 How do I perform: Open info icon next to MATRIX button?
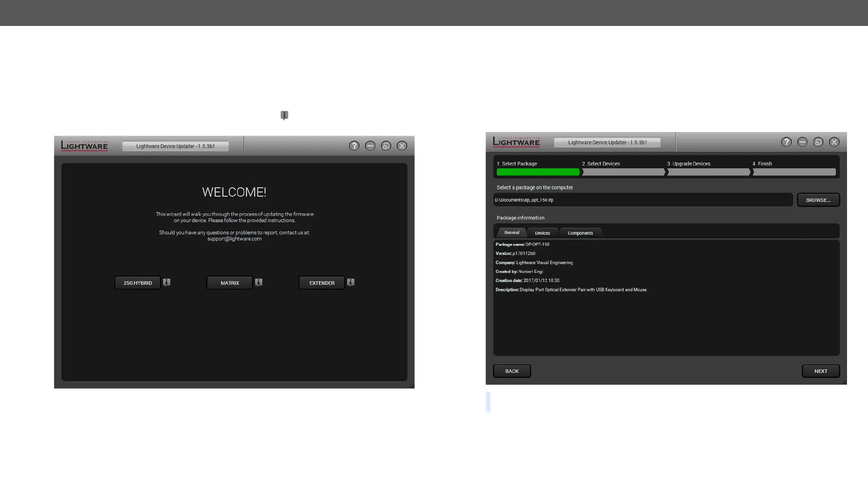point(259,282)
